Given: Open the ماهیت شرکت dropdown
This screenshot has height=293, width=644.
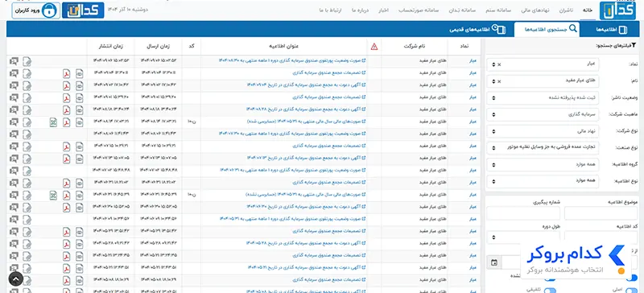Looking at the screenshot, I should [542, 114].
